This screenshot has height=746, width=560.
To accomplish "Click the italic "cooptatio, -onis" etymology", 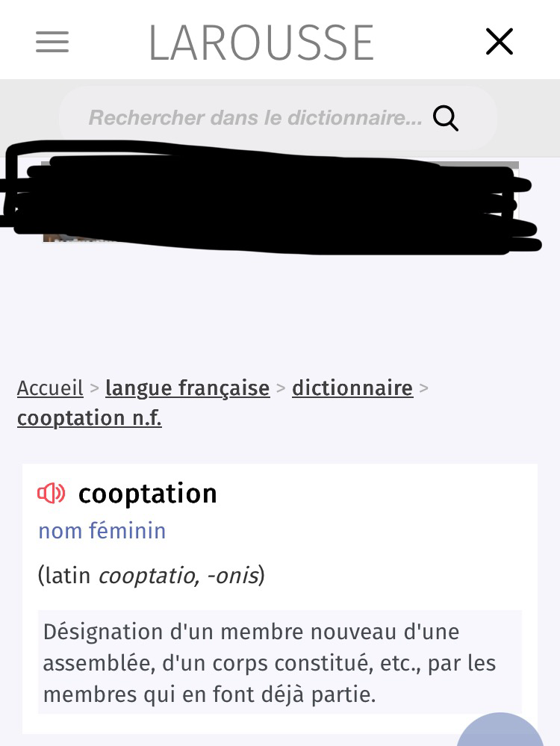I will click(178, 576).
